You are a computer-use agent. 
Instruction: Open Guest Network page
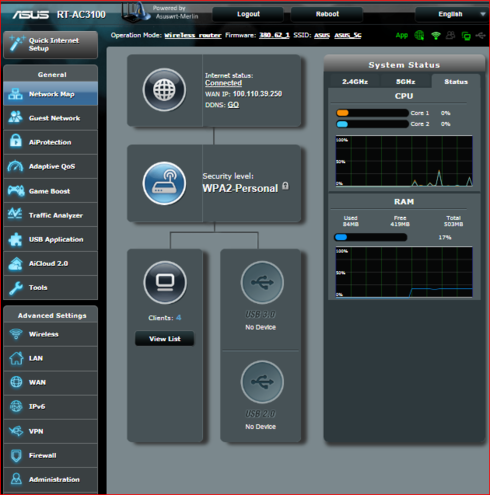point(51,118)
